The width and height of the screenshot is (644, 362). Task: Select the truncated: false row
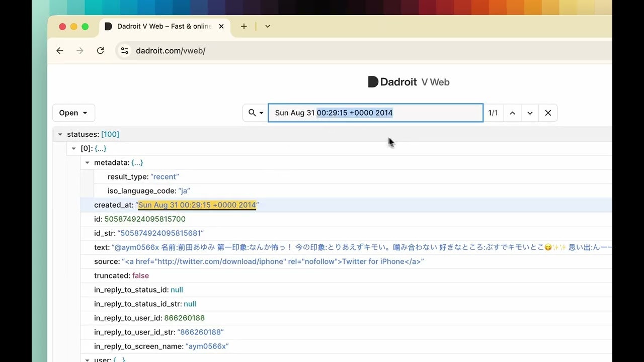(x=346, y=276)
